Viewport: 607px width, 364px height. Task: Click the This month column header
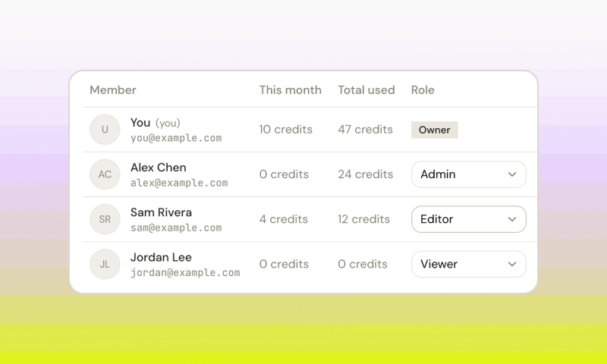pyautogui.click(x=291, y=90)
